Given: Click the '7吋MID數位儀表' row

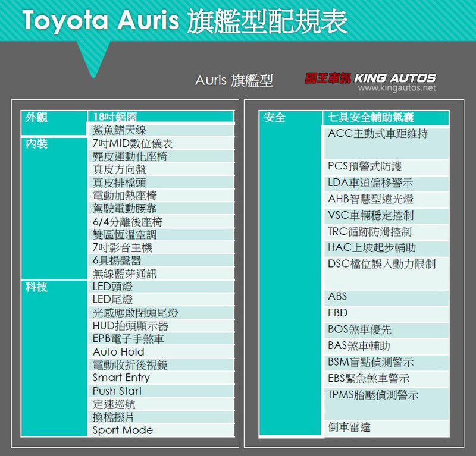Looking at the screenshot, I should tap(161, 143).
